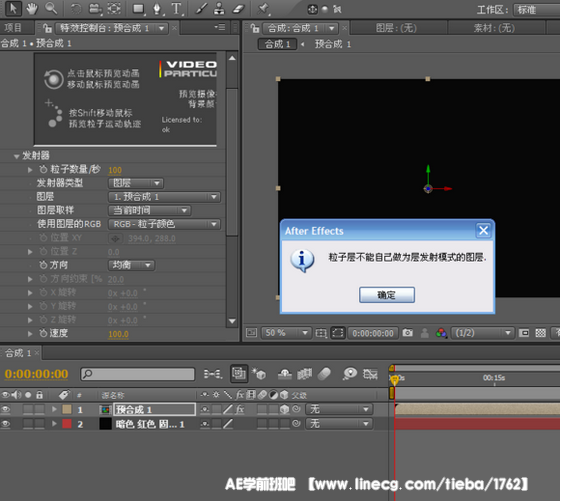The width and height of the screenshot is (561, 501).
Task: Select the Brush tool
Action: (201, 9)
